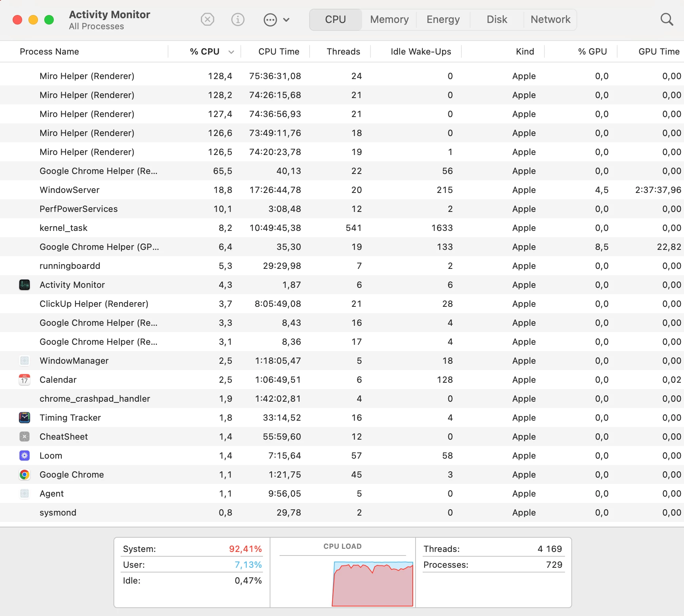Click kernel_task Idle Wake-Ups 1633 value
Screen dimensions: 684x616
click(x=442, y=228)
